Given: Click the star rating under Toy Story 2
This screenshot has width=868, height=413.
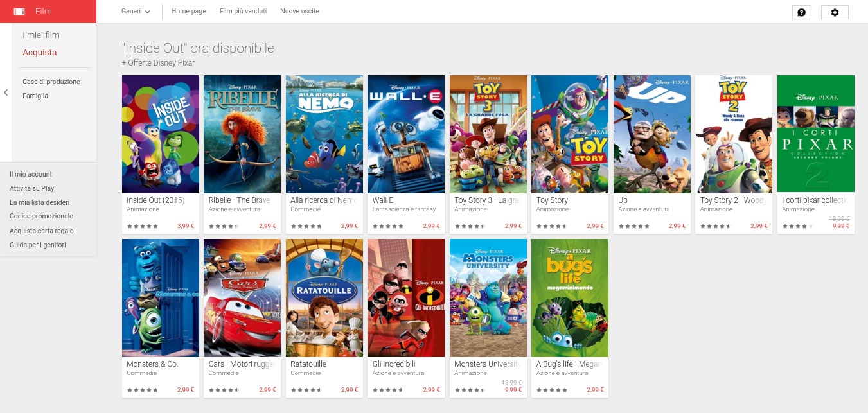Looking at the screenshot, I should click(x=715, y=226).
